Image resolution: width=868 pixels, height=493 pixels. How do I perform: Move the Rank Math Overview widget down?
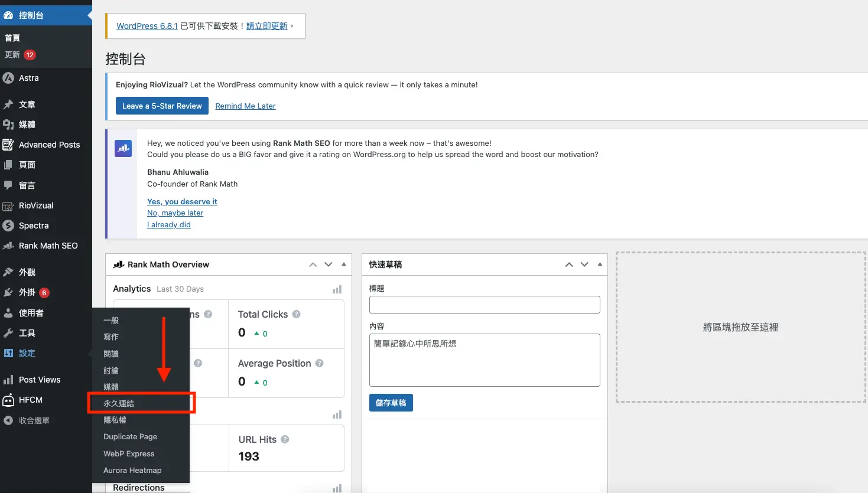coord(329,265)
